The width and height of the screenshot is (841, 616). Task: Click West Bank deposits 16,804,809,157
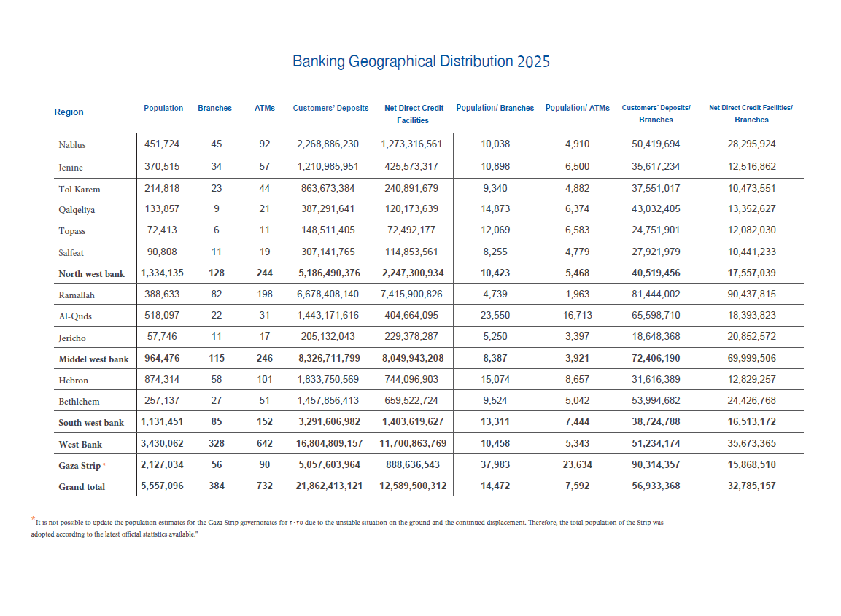pyautogui.click(x=329, y=443)
